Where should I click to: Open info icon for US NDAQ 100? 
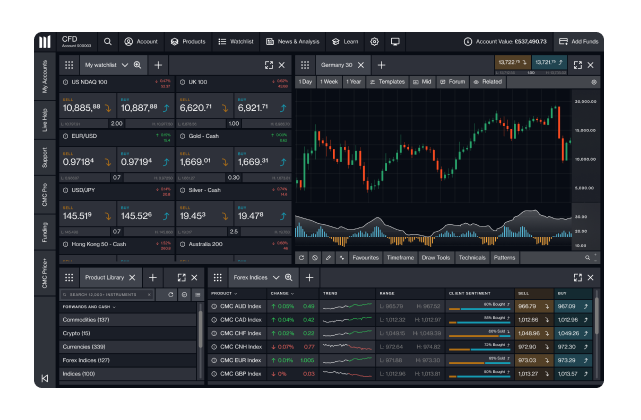[x=65, y=82]
